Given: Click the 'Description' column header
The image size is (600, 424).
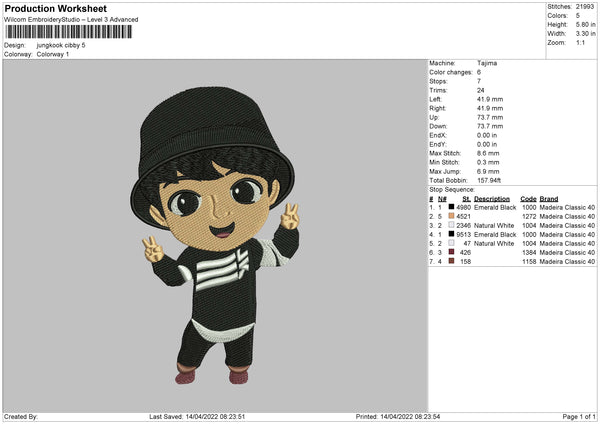Looking at the screenshot, I should tap(492, 199).
